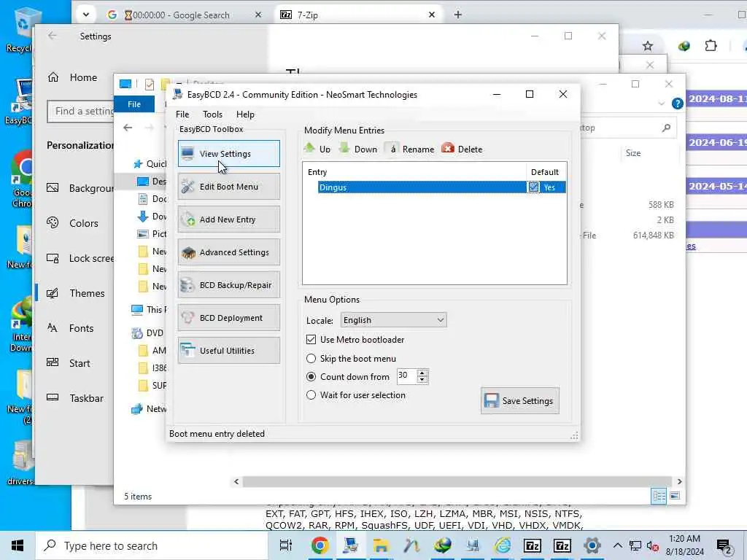747x560 pixels.
Task: Open View Settings in EasyBCD Toolbox
Action: click(228, 154)
